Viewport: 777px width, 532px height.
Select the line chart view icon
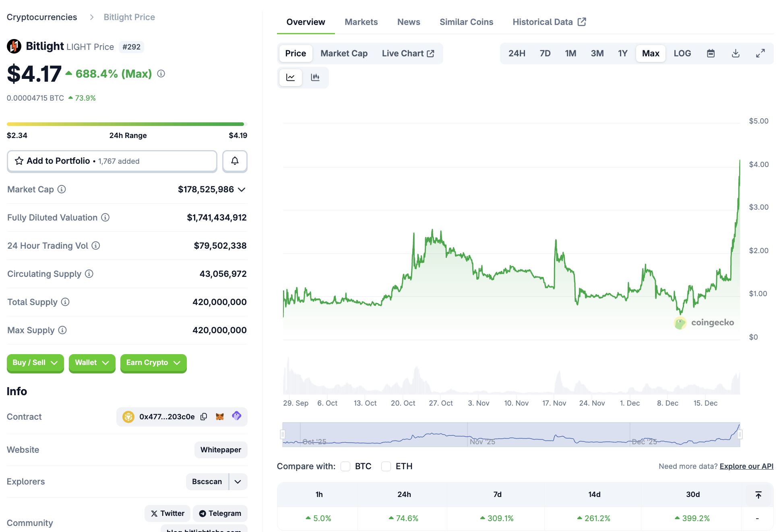click(x=291, y=77)
